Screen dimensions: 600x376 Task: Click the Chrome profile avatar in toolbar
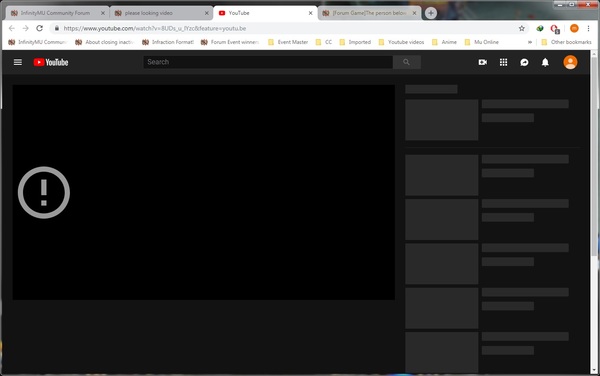(574, 28)
